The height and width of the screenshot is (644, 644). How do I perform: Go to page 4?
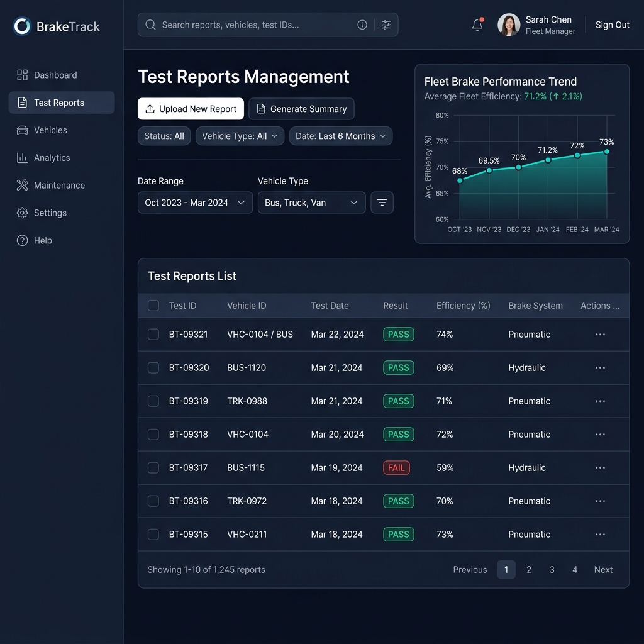click(x=575, y=570)
